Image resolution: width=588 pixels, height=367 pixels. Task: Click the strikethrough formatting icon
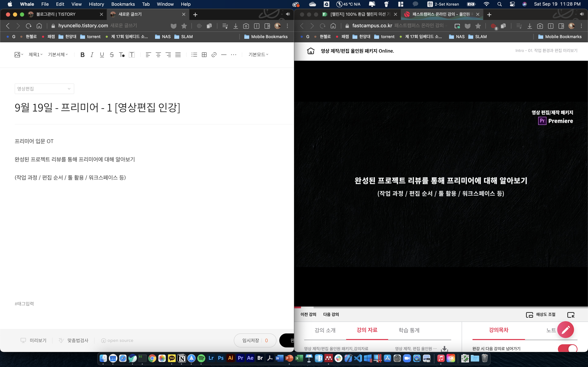[112, 55]
